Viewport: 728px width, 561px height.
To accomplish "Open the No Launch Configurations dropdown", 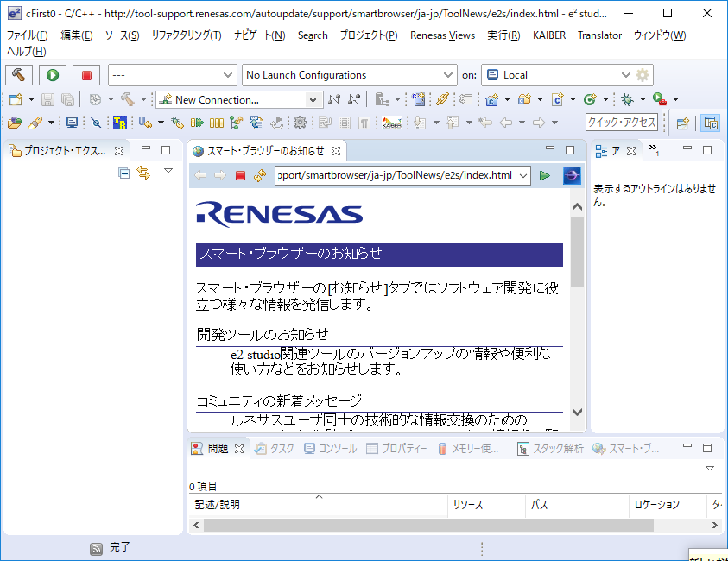I will pyautogui.click(x=349, y=75).
